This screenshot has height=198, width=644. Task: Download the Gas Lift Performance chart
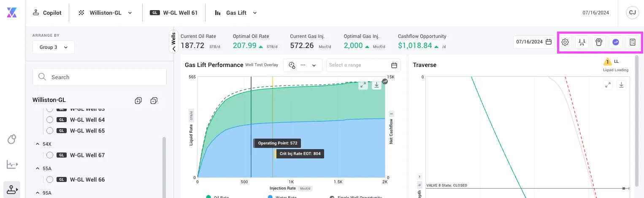pyautogui.click(x=376, y=85)
